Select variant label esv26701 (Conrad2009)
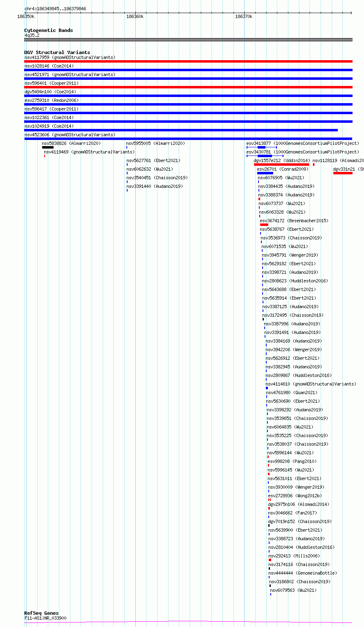Viewport: 364px width, 627px height. pyautogui.click(x=283, y=169)
